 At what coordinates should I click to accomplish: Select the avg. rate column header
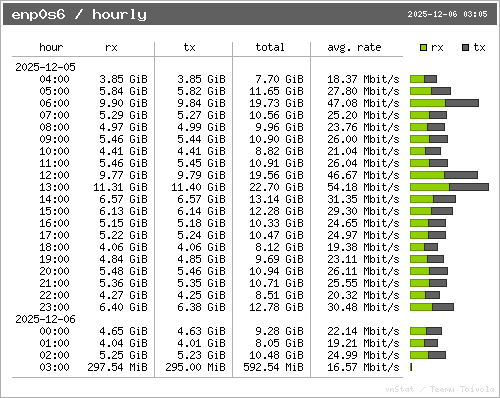[354, 47]
